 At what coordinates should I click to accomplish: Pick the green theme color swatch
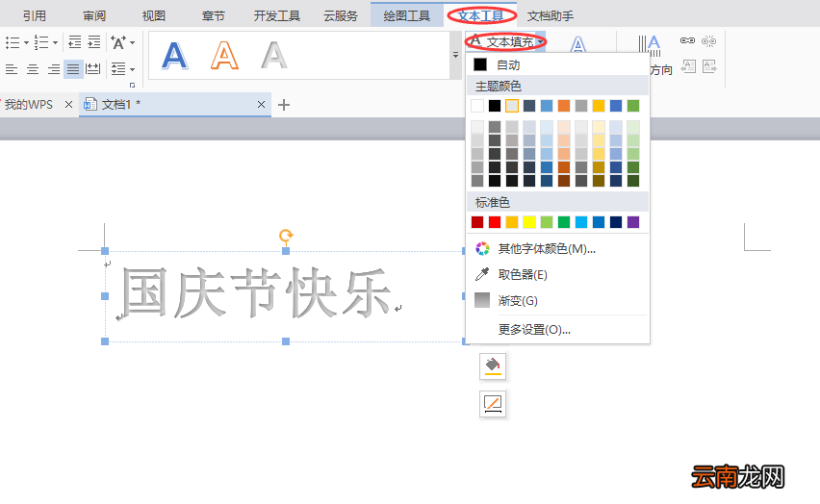tap(633, 106)
